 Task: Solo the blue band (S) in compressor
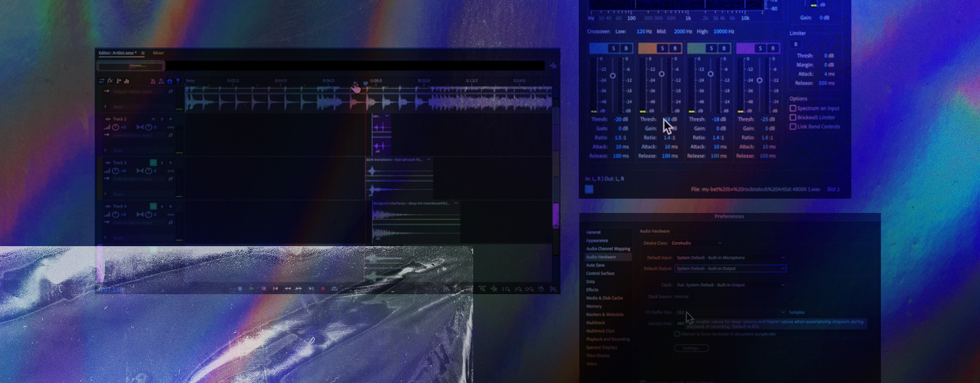tap(614, 49)
